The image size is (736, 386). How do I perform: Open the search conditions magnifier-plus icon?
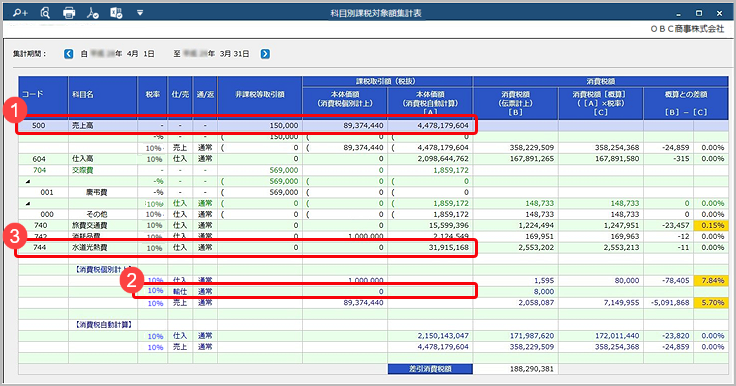[20, 13]
